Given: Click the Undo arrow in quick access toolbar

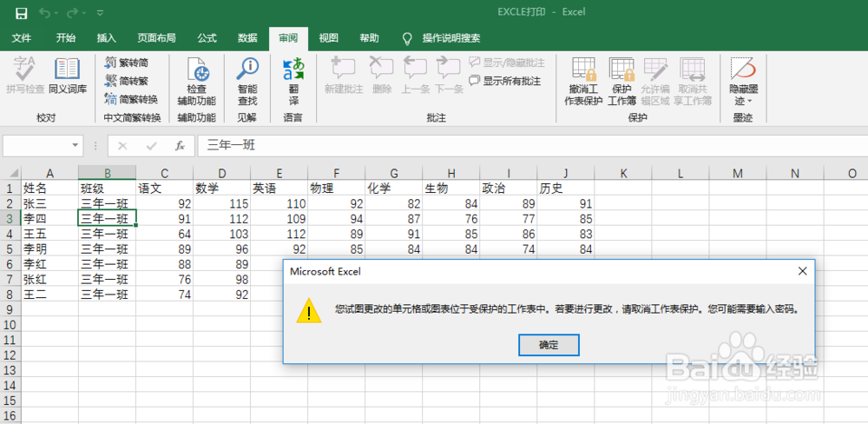Looking at the screenshot, I should click(x=45, y=12).
